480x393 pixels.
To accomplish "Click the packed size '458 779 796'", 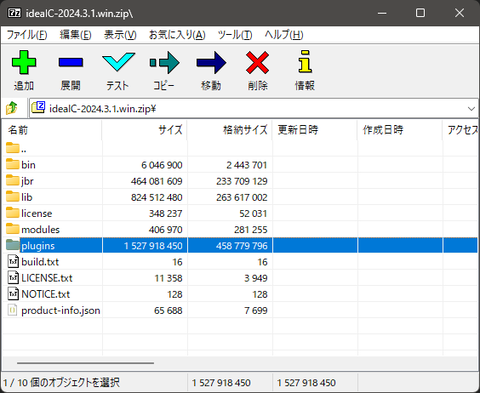I will [x=242, y=246].
